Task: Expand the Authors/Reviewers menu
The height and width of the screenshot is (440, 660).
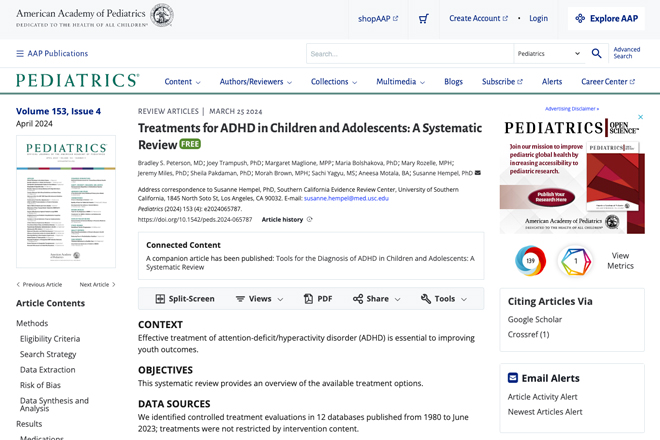Action: [x=255, y=82]
